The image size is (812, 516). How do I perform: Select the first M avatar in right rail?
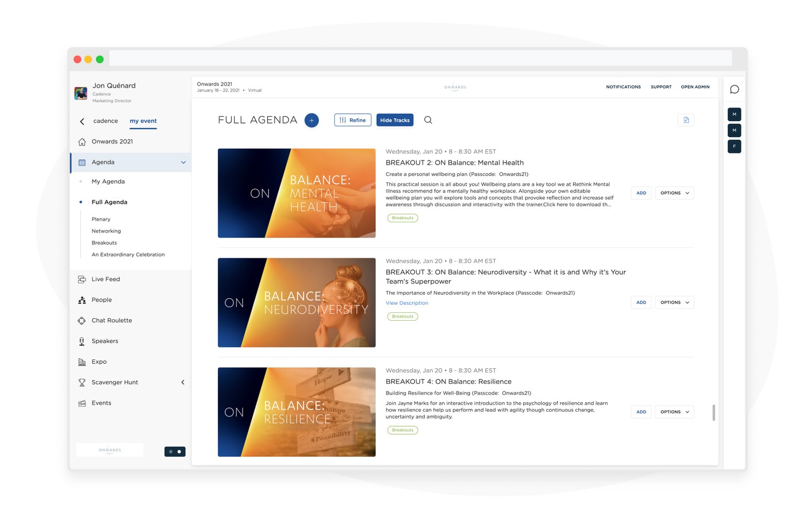pyautogui.click(x=734, y=114)
